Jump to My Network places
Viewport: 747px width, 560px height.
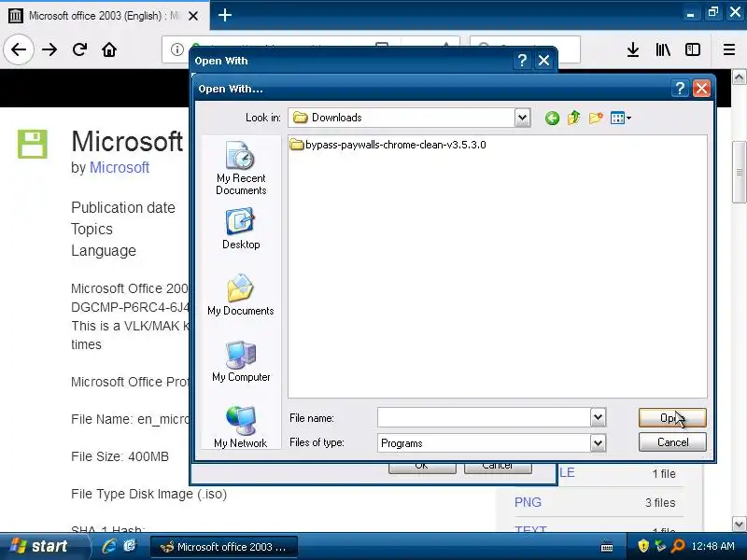tap(241, 427)
